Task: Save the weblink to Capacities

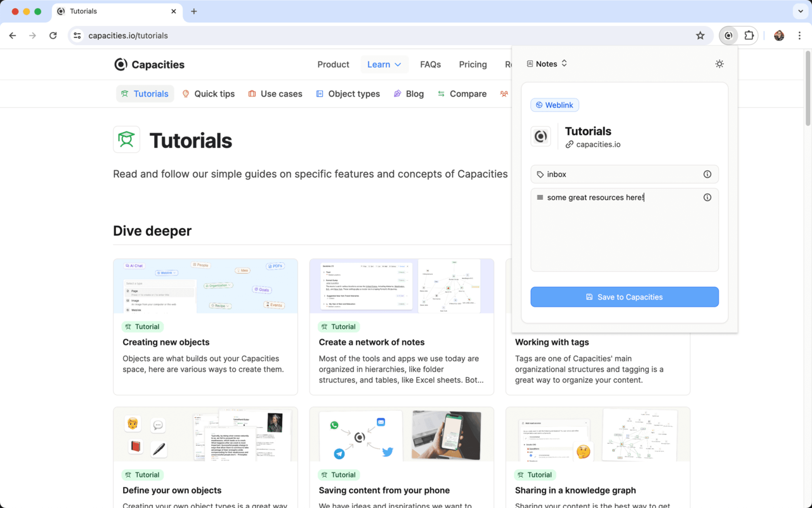Action: pyautogui.click(x=625, y=297)
